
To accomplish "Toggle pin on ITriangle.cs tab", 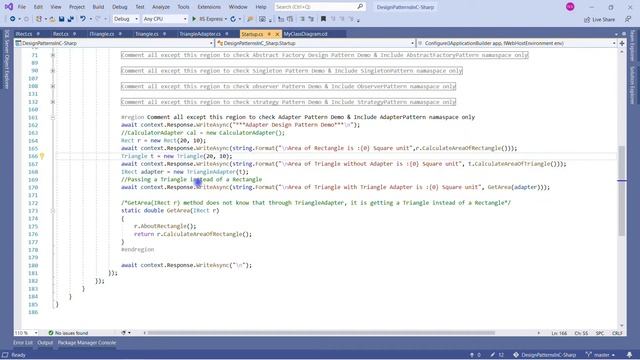I will click(x=120, y=34).
